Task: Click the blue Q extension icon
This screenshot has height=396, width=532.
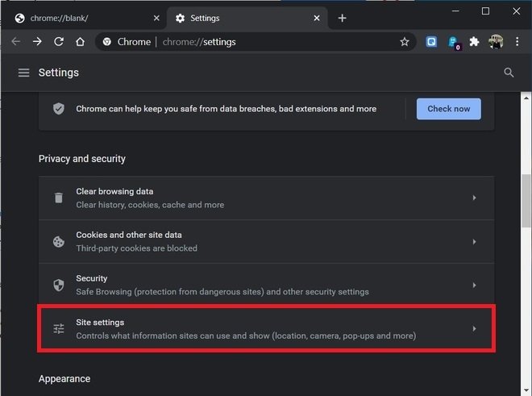Action: pyautogui.click(x=431, y=42)
